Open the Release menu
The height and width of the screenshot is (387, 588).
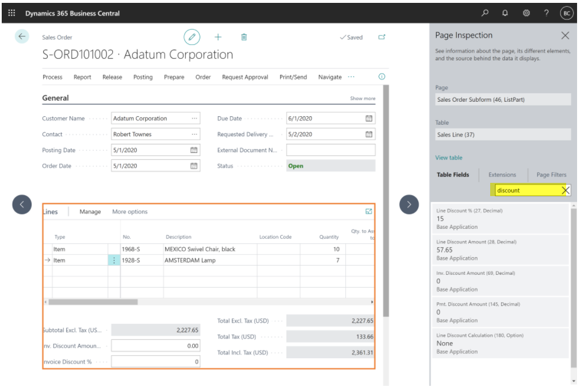[x=112, y=77]
